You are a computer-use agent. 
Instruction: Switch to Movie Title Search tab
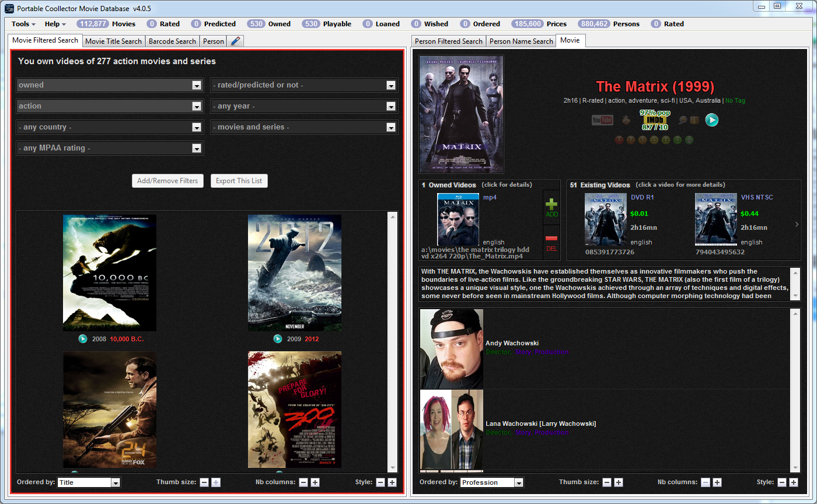113,41
